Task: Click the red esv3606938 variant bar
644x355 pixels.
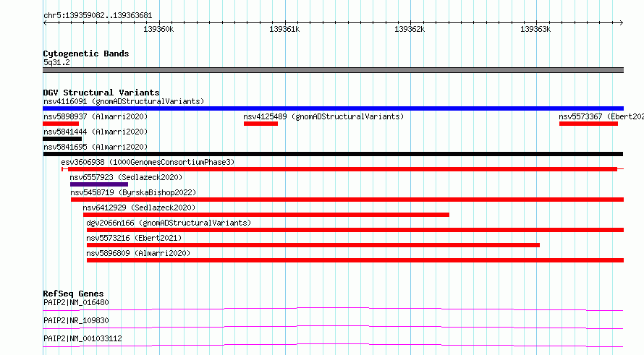Action: [x=342, y=169]
